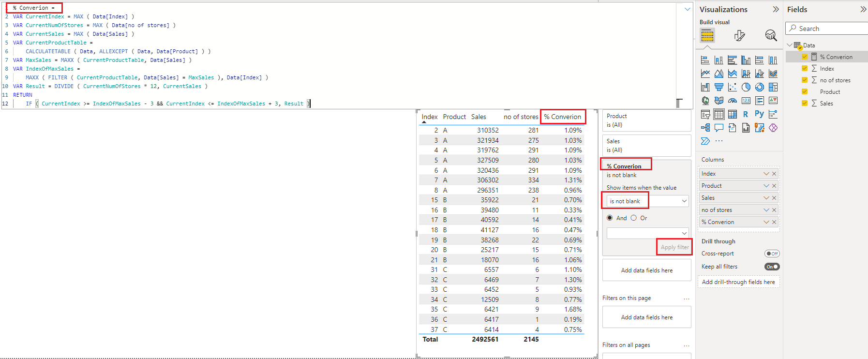Viewport: 868px width, 359px height.
Task: Select the Or radio button
Action: pos(633,218)
